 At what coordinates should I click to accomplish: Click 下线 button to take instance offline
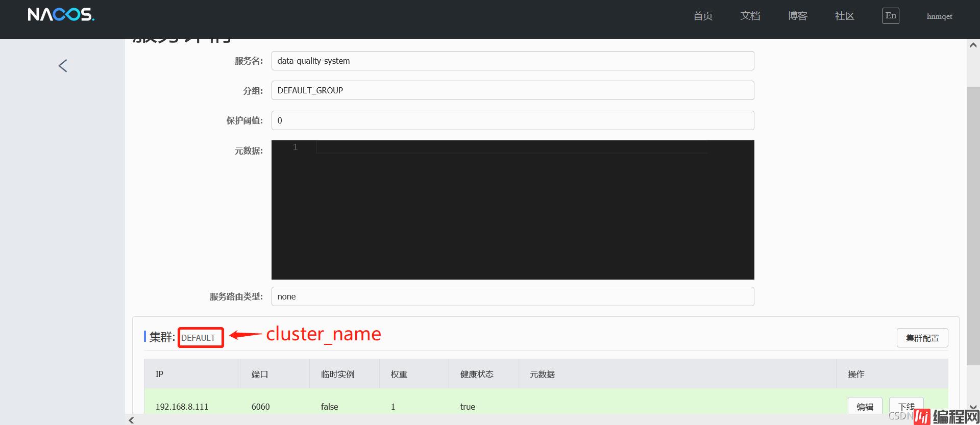[x=906, y=406]
